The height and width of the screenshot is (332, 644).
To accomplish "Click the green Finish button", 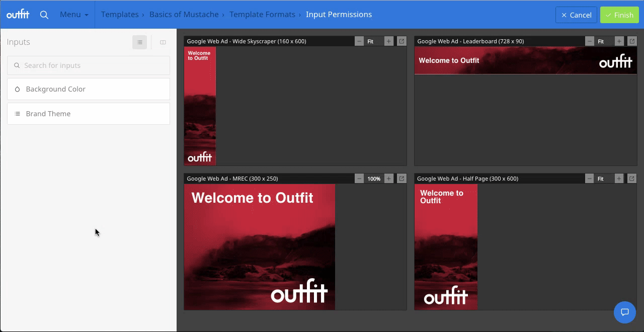I will tap(619, 15).
